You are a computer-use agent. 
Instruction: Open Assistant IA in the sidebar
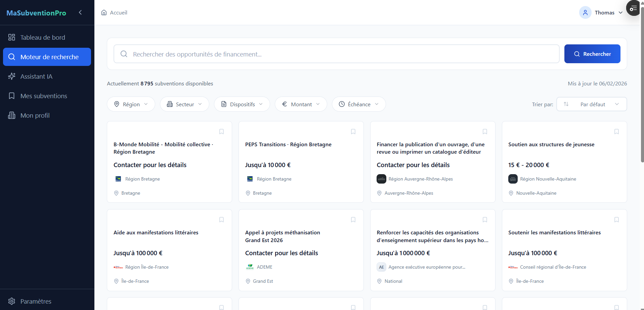pyautogui.click(x=36, y=77)
